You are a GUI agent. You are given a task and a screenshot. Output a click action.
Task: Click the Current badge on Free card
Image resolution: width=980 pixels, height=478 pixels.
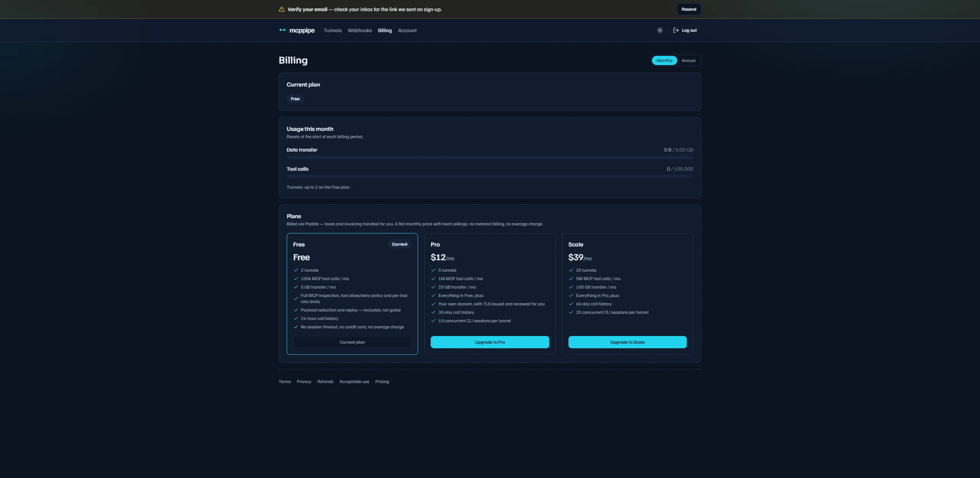(x=399, y=244)
